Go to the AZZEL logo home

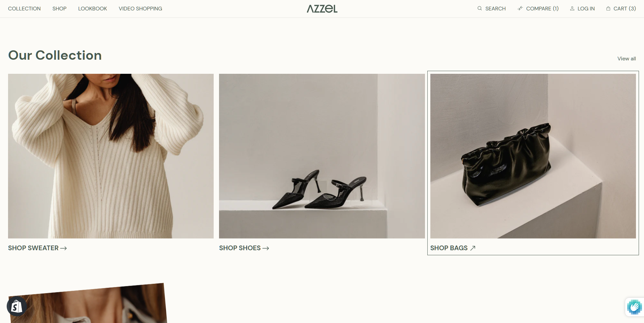pos(322,9)
